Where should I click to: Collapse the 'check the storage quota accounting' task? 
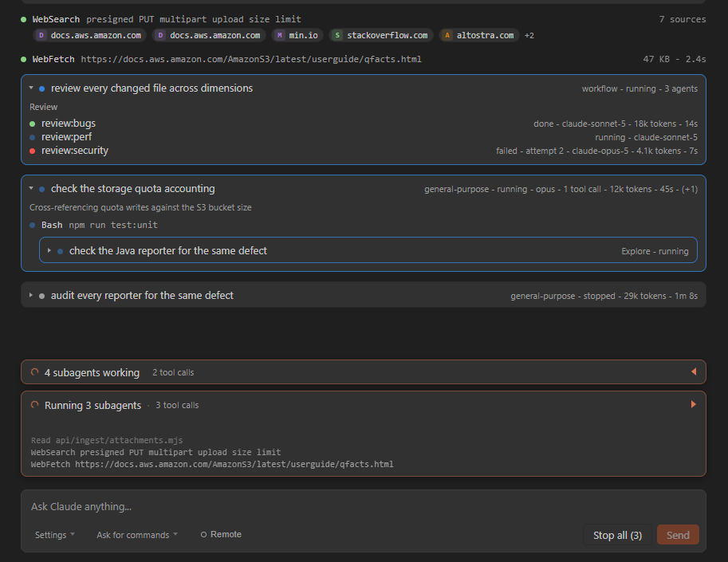(x=31, y=188)
